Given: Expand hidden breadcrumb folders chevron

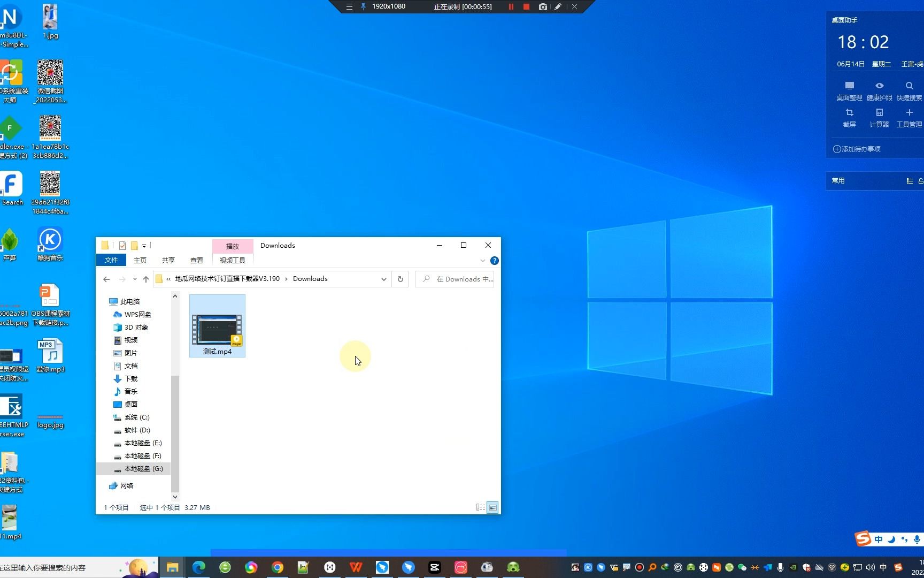Looking at the screenshot, I should tap(168, 279).
